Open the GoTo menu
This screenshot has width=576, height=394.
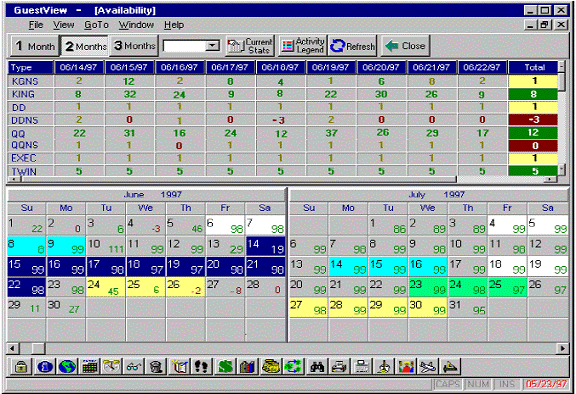(x=96, y=25)
